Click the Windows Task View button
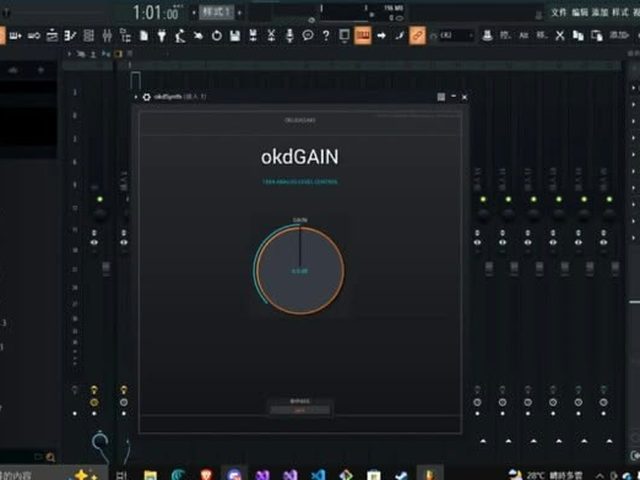This screenshot has width=640, height=480. click(x=122, y=475)
